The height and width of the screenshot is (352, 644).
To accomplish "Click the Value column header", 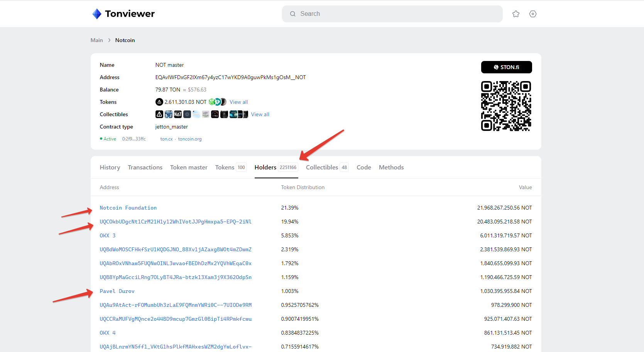I will 526,187.
